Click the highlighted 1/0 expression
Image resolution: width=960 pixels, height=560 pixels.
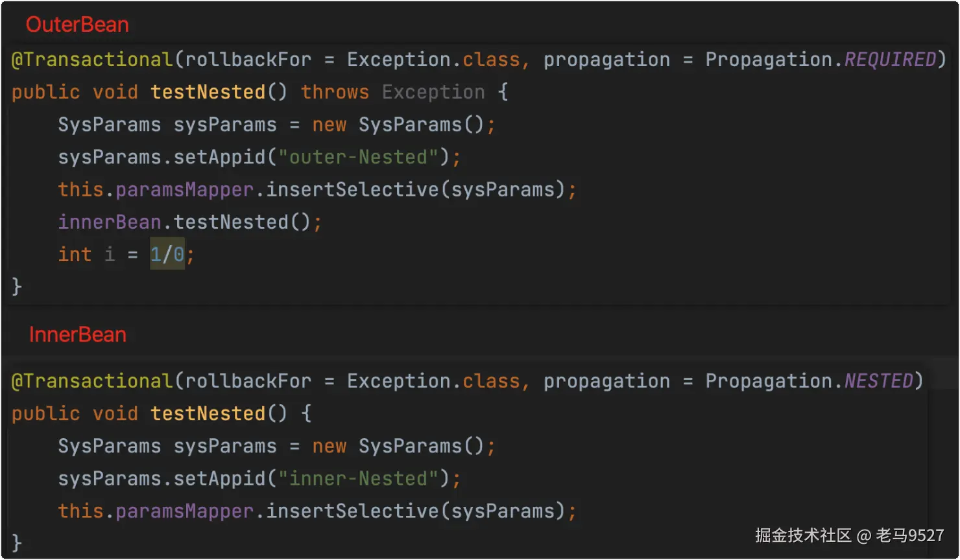pyautogui.click(x=167, y=254)
